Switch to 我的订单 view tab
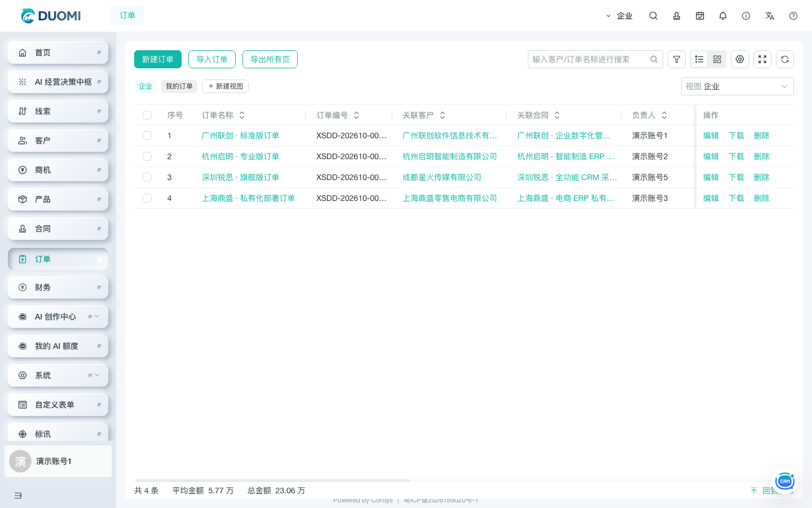812x508 pixels. pos(179,86)
